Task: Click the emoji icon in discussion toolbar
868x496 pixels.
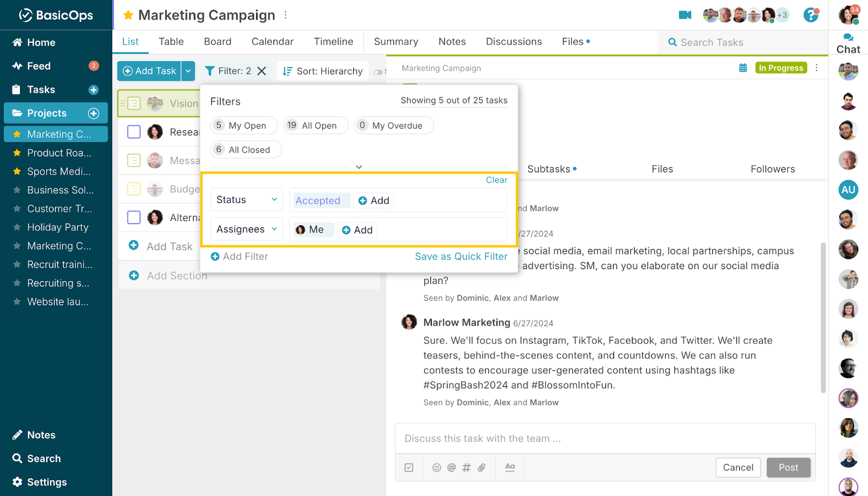Action: (x=436, y=467)
